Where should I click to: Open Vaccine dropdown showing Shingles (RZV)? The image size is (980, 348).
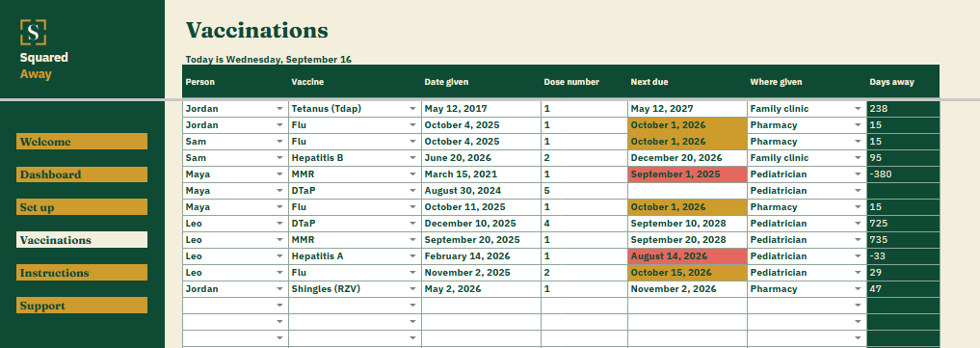(412, 288)
